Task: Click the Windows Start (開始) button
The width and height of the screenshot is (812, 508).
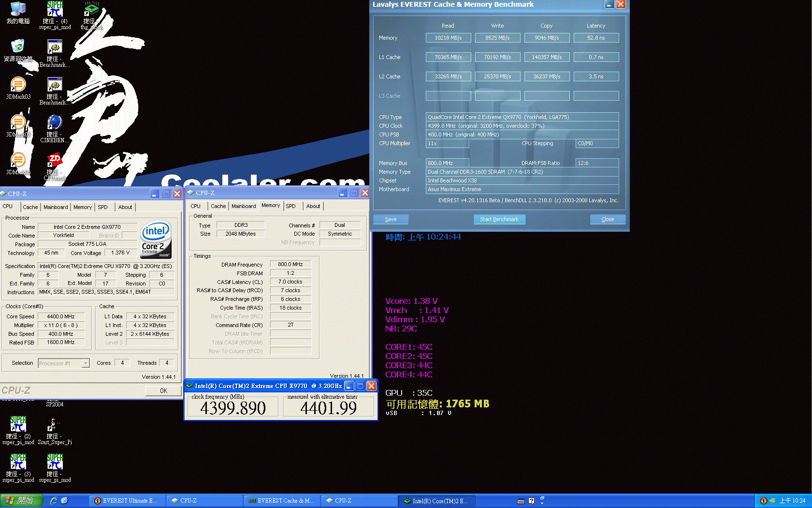Action: point(22,501)
